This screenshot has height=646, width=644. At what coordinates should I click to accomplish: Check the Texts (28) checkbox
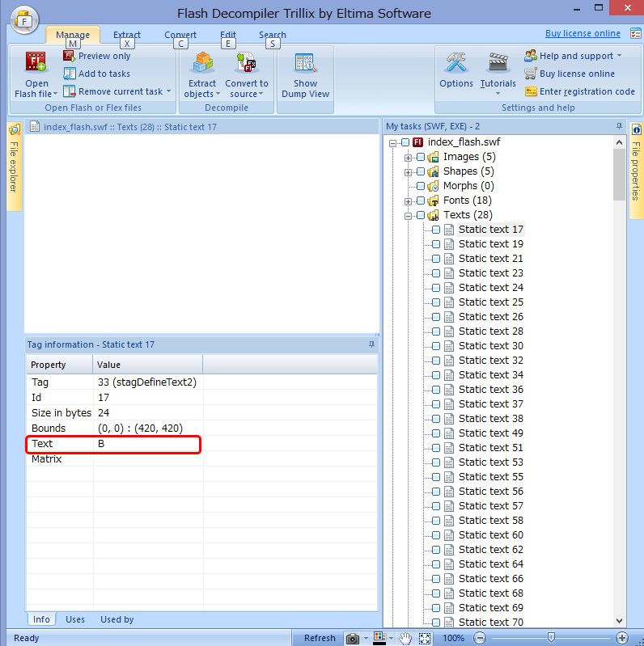(421, 215)
